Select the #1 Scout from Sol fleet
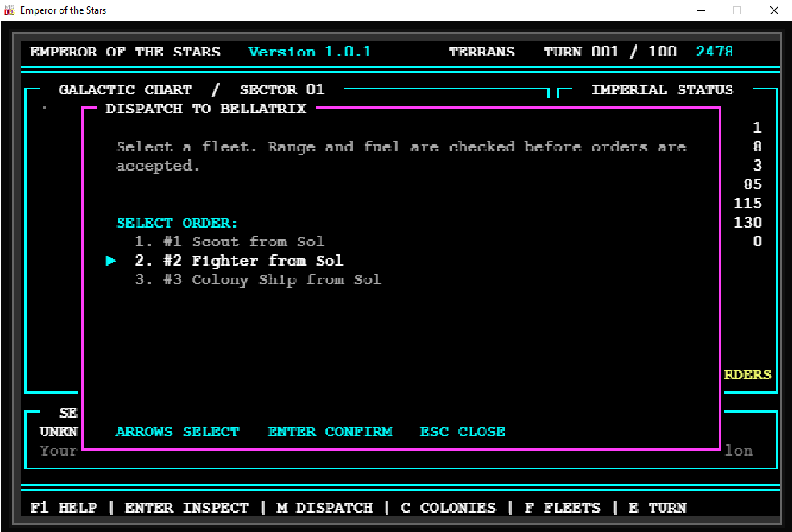 point(230,241)
